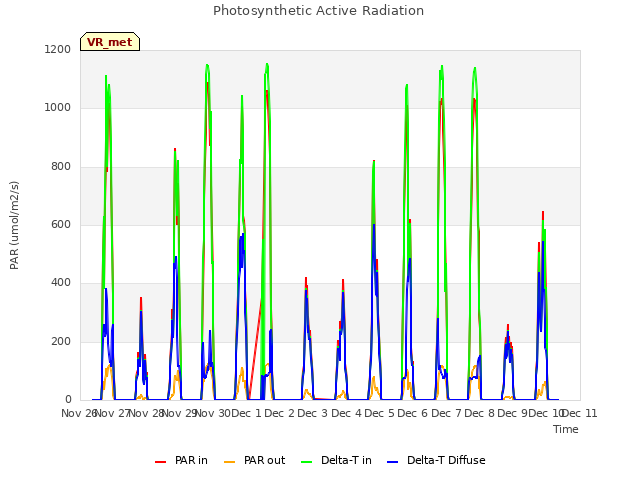Click the Dec 8 x-axis tick label
This screenshot has height=480, width=640.
coord(480,413)
